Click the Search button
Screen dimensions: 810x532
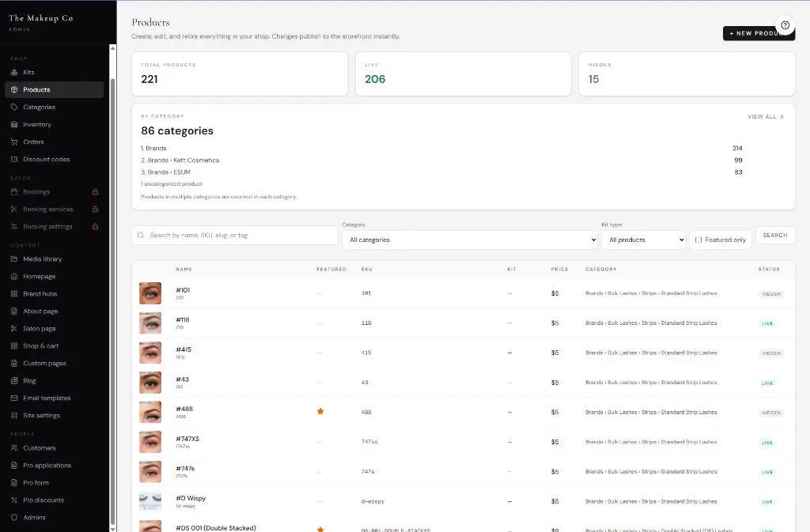(x=775, y=236)
